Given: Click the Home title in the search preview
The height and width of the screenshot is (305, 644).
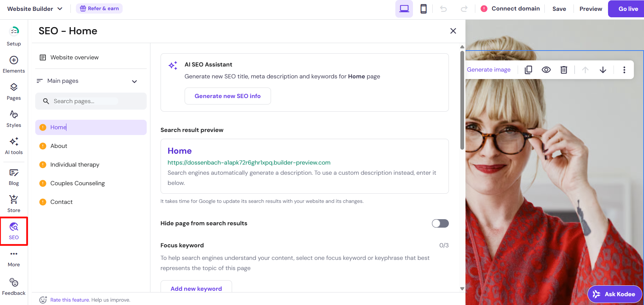Looking at the screenshot, I should pos(180,151).
